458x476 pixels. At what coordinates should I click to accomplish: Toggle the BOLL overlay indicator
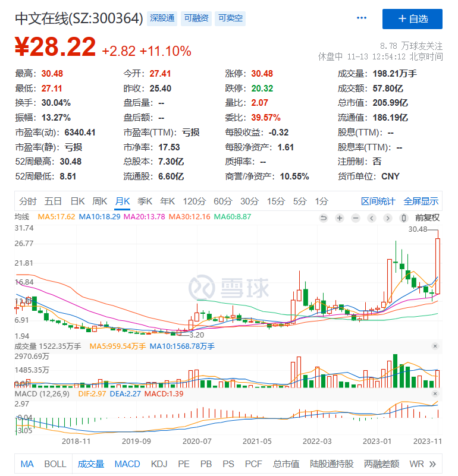55,464
